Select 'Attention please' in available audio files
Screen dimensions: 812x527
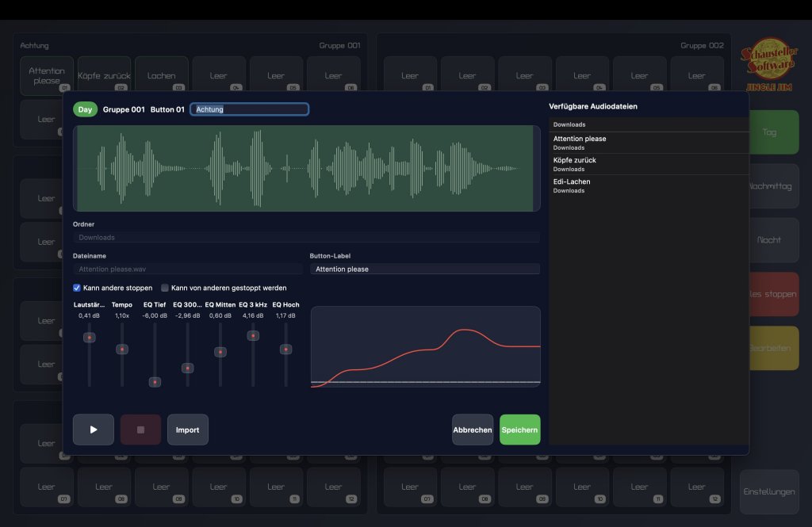pyautogui.click(x=649, y=143)
